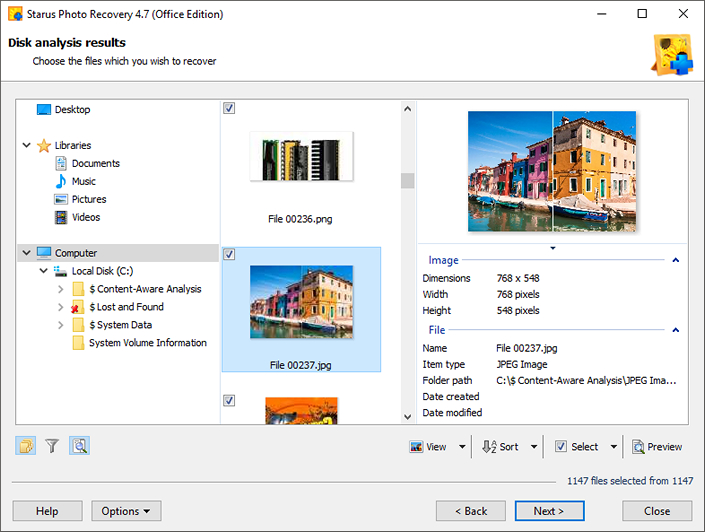Click '1147 files selected from 1147' status
Viewport: 705px width, 532px height.
(630, 481)
